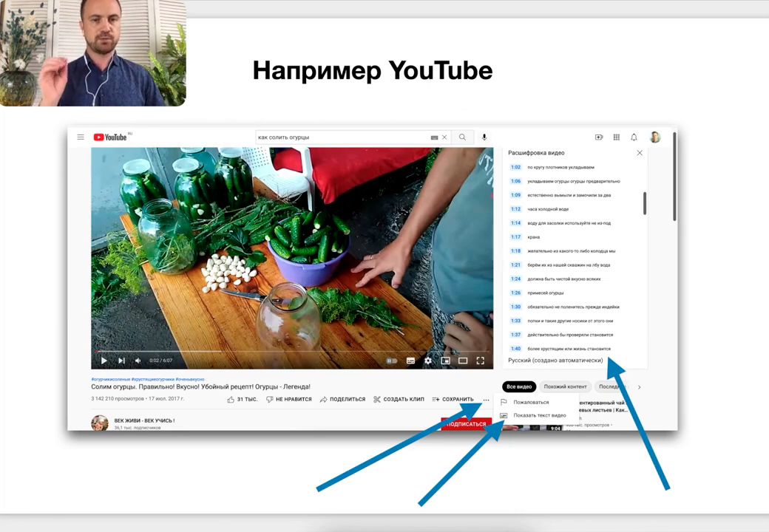Image resolution: width=769 pixels, height=532 pixels.
Task: Click СОХРАНИТЬ save button
Action: [453, 399]
